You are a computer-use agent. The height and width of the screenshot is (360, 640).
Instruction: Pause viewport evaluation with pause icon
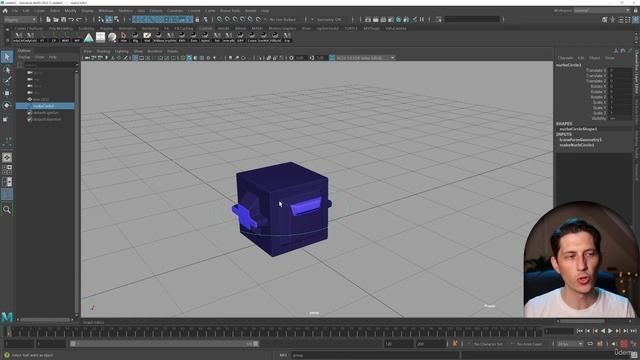point(422,19)
